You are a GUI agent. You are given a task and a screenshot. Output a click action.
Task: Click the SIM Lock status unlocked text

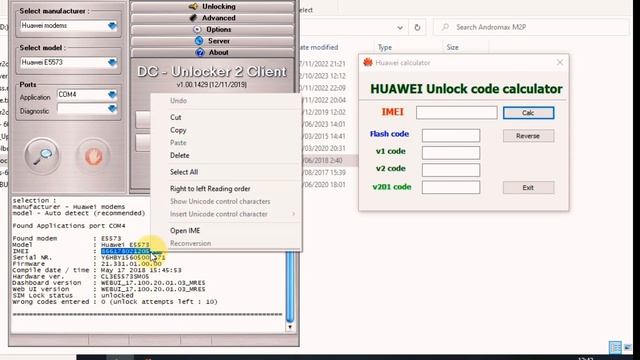tap(117, 296)
